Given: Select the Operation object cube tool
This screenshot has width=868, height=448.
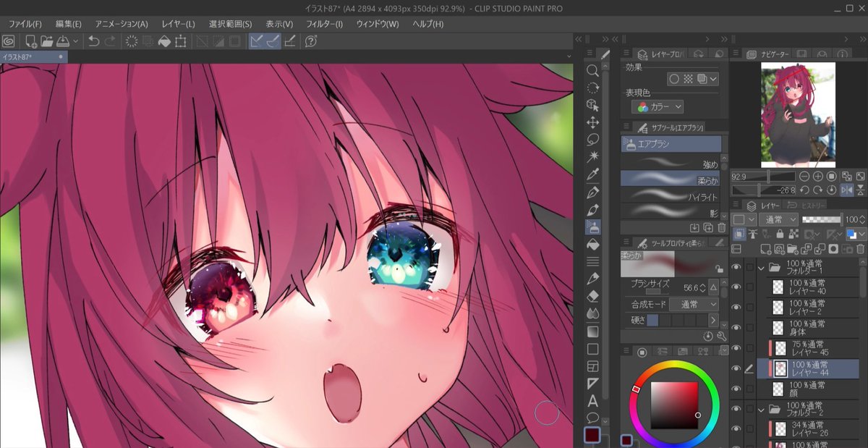Looking at the screenshot, I should click(592, 105).
